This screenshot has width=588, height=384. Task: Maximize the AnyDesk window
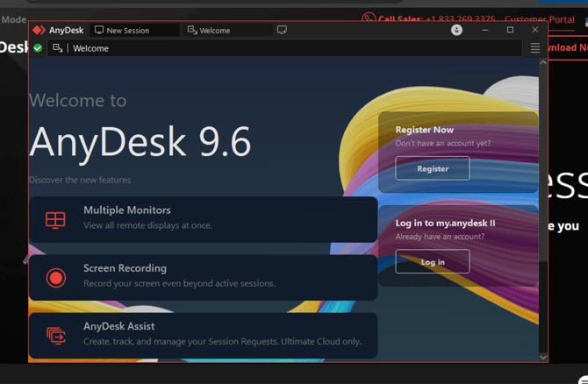[x=510, y=30]
